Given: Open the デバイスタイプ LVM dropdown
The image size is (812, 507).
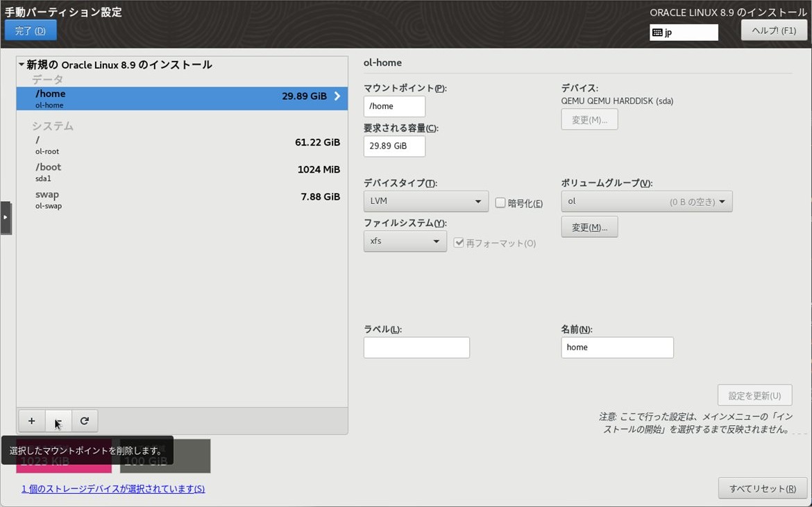Looking at the screenshot, I should (x=425, y=201).
